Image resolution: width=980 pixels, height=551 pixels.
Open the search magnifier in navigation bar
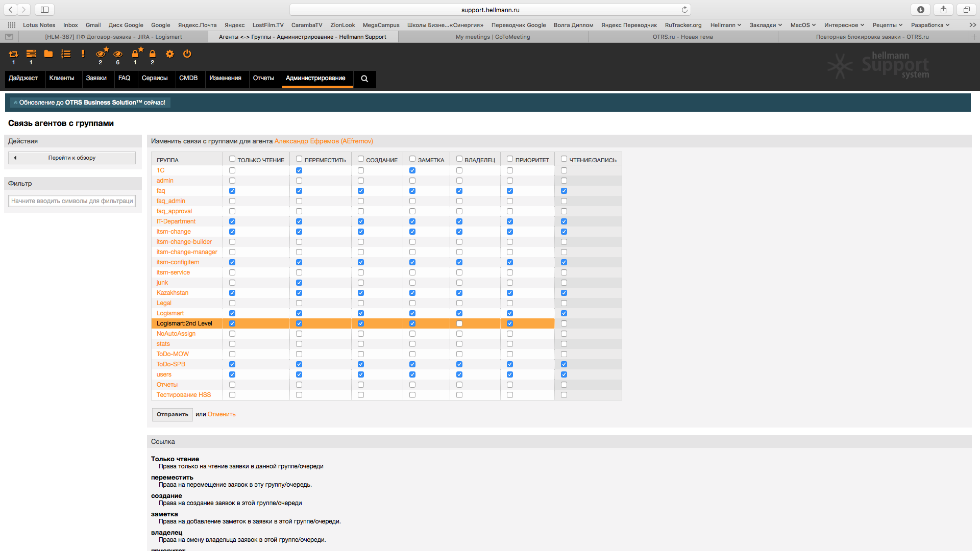(x=364, y=79)
